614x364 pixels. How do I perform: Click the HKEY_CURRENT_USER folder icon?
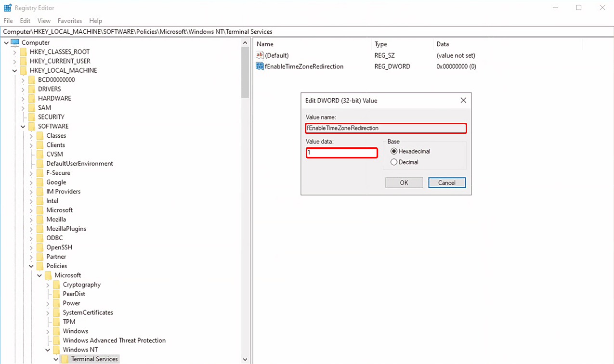[x=24, y=61]
